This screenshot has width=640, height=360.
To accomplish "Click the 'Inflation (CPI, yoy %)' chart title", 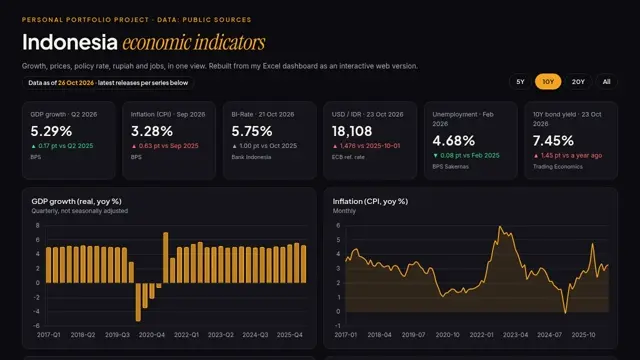I will pos(370,201).
